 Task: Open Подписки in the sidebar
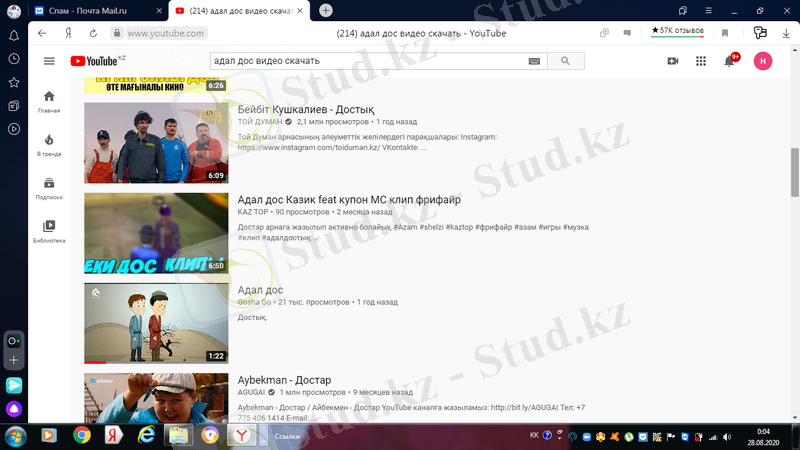pyautogui.click(x=49, y=188)
